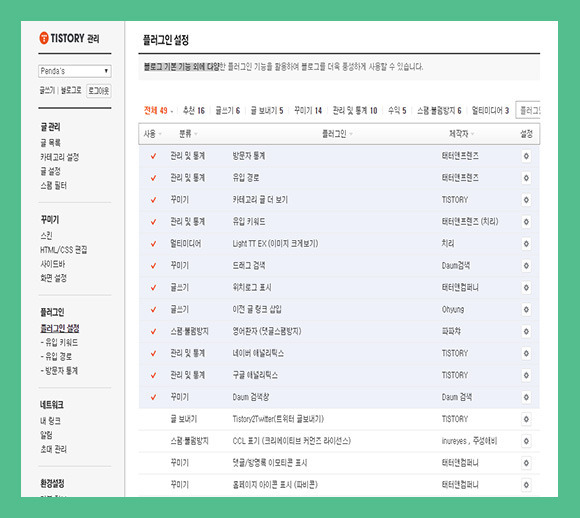Open the 스킨 sidebar link

click(x=46, y=235)
